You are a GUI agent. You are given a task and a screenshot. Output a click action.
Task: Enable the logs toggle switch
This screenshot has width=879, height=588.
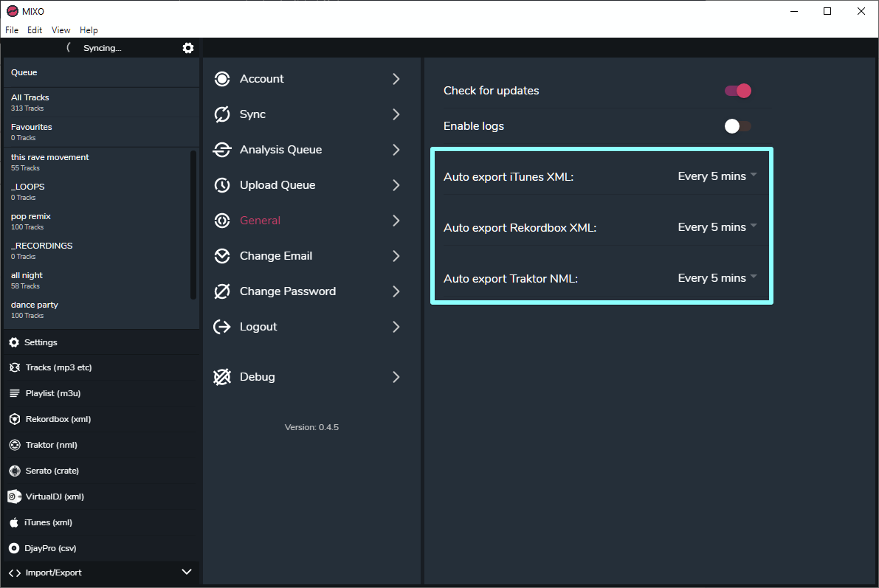click(738, 126)
